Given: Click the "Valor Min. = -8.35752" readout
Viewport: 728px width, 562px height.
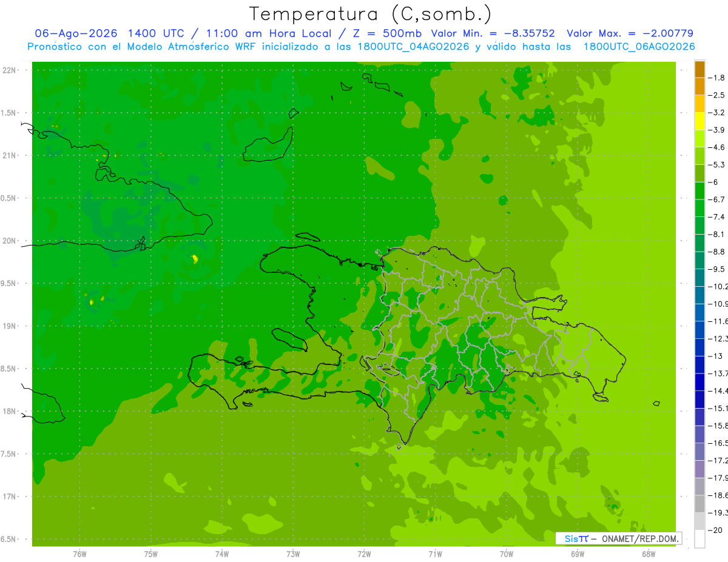Looking at the screenshot, I should point(493,33).
